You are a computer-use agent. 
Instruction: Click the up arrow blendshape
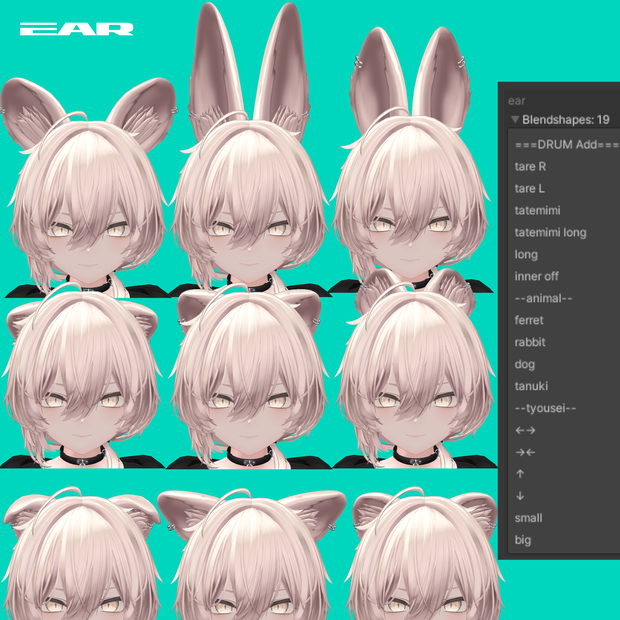pyautogui.click(x=520, y=474)
